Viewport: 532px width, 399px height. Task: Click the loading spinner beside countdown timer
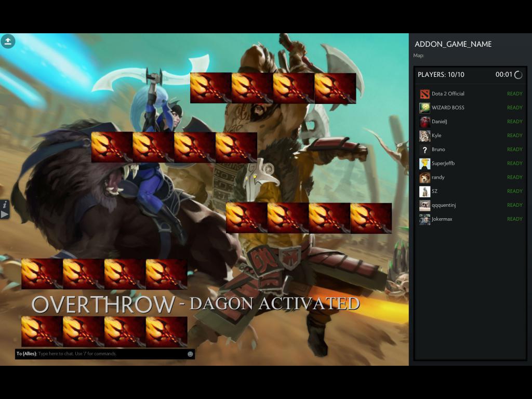pos(518,75)
